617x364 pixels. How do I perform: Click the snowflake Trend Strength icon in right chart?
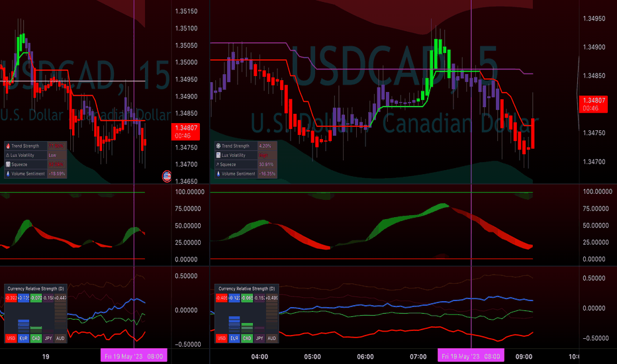coord(218,146)
